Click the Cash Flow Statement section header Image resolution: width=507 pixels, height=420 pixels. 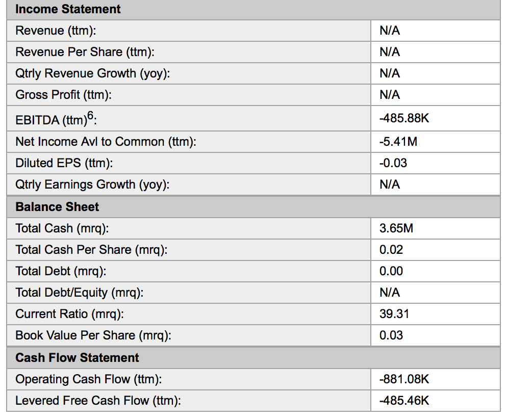coord(77,358)
